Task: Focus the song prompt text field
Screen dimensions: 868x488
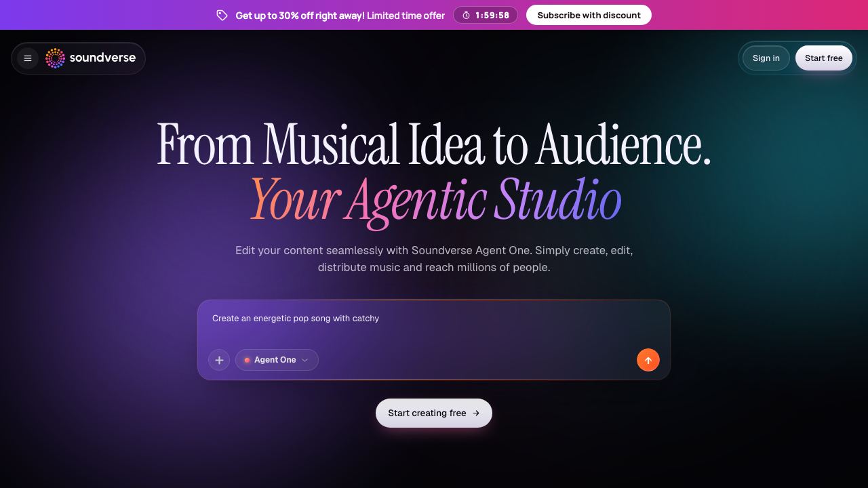Action: [x=434, y=319]
